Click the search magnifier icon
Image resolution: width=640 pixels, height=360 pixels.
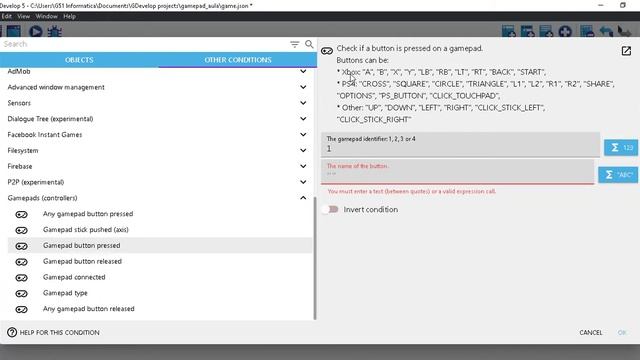pos(309,44)
